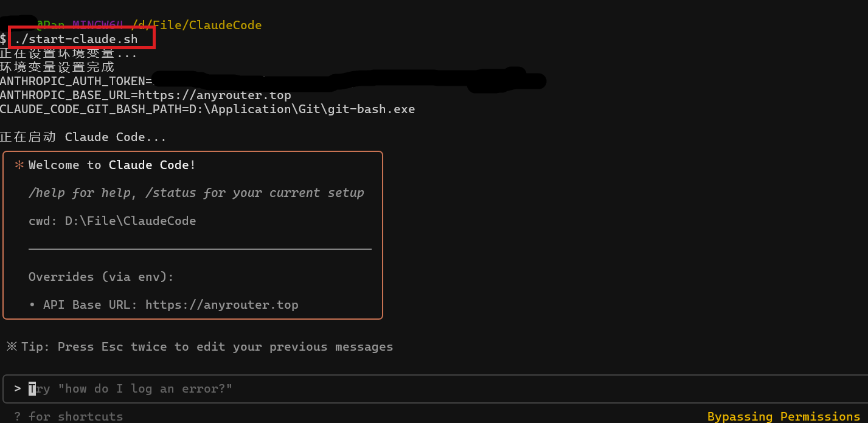Click the Overrides (via env) heading
Image resolution: width=868 pixels, height=423 pixels.
pos(101,277)
